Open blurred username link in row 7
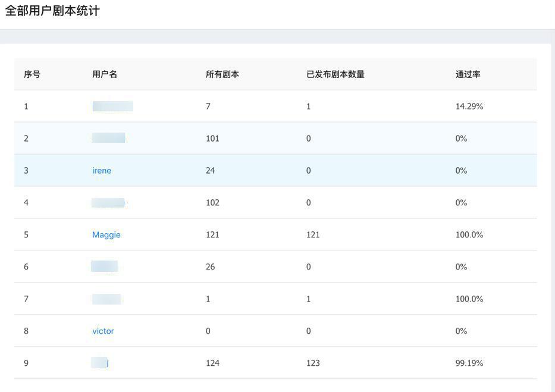Image resolution: width=555 pixels, height=392 pixels. pyautogui.click(x=106, y=299)
